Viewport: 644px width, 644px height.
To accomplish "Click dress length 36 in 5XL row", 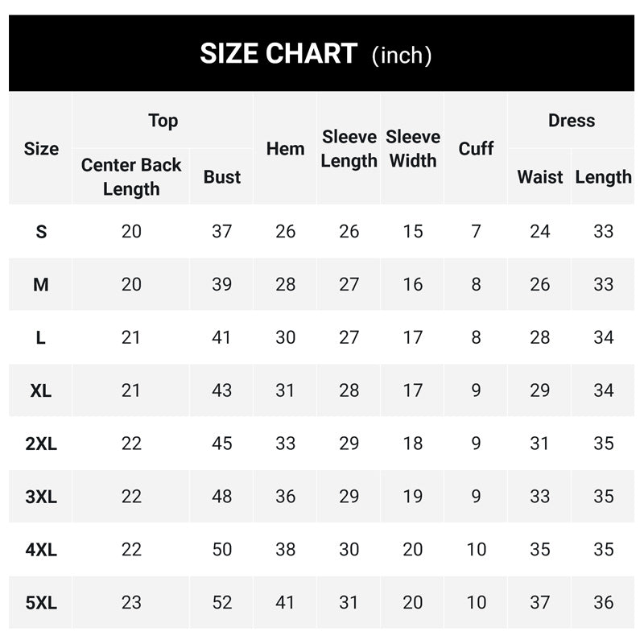I will coord(604,602).
